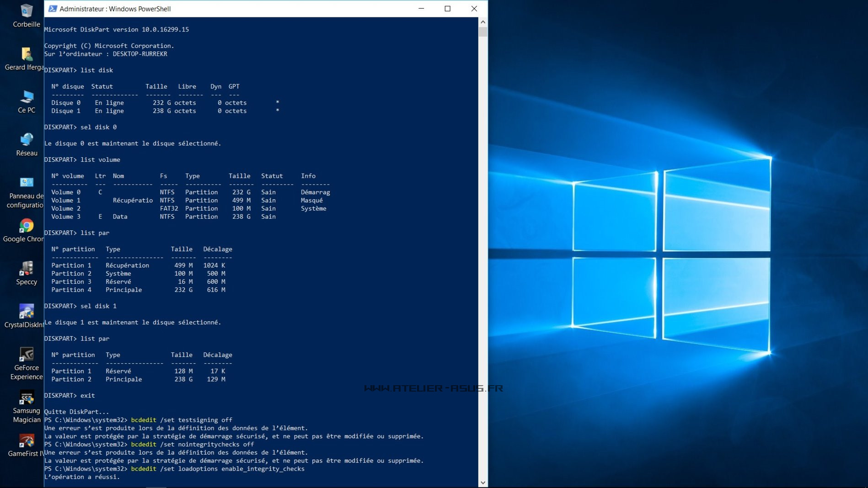Maximize the PowerShell window
868x488 pixels.
(x=447, y=9)
